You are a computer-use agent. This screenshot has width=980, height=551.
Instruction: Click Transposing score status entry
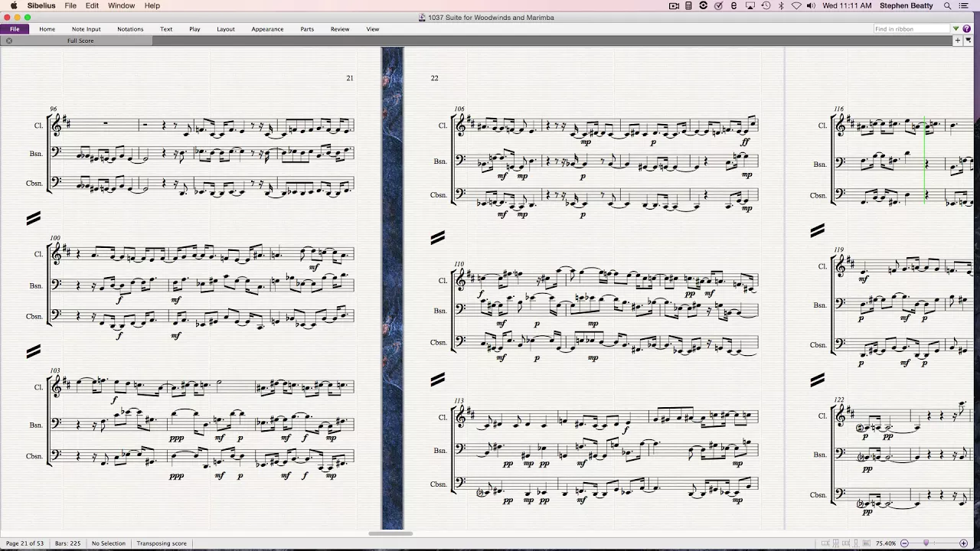click(162, 543)
